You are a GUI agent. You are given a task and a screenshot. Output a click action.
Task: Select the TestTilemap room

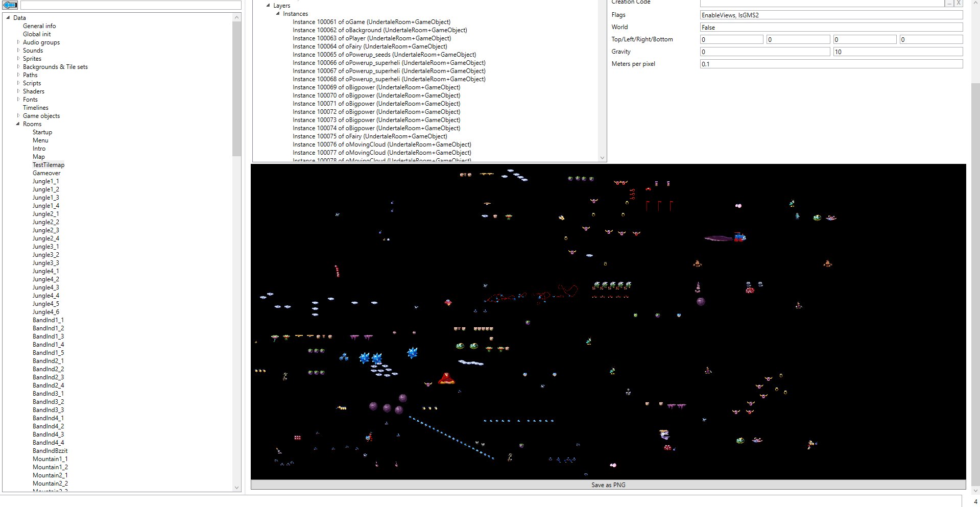pos(49,165)
